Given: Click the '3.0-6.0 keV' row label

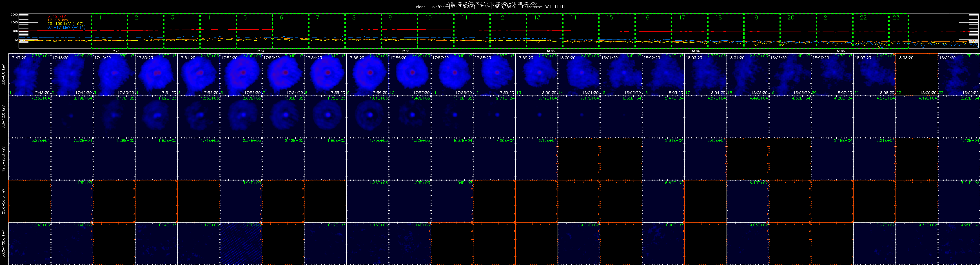Looking at the screenshot, I should click(3, 74).
